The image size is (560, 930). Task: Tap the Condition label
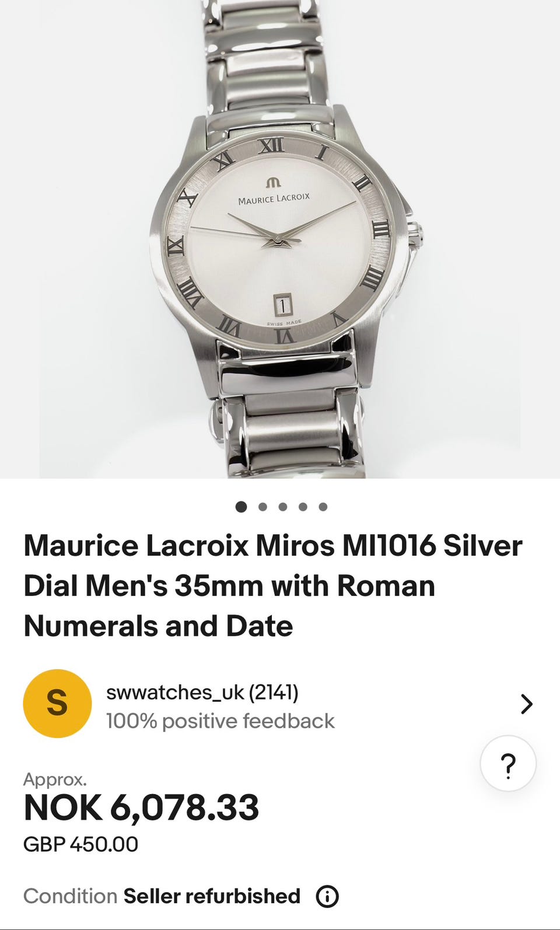[71, 896]
